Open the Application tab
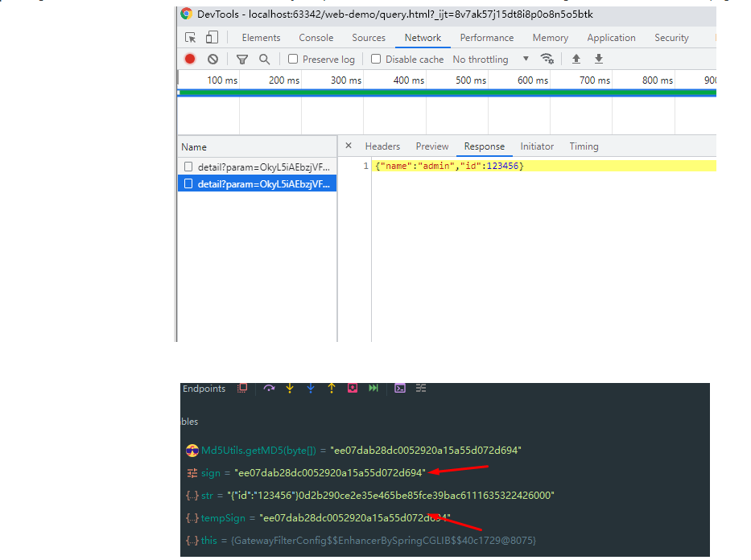This screenshot has height=560, width=751. coord(611,38)
